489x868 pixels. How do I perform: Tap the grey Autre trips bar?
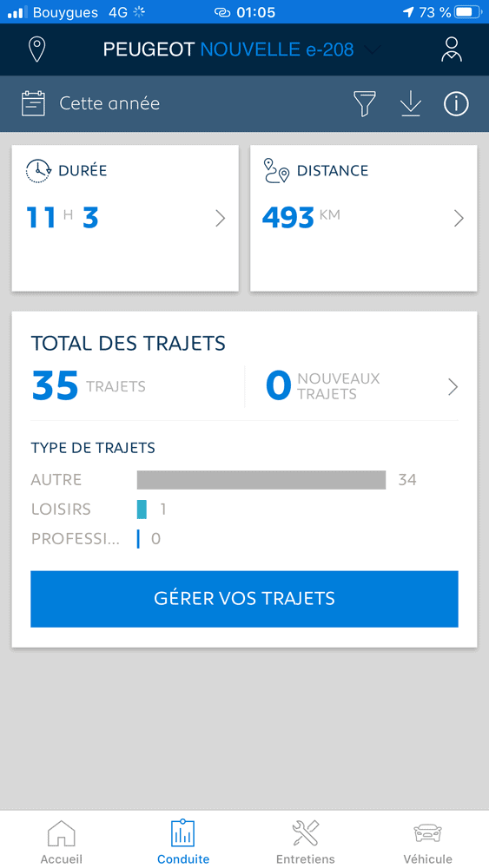(261, 480)
